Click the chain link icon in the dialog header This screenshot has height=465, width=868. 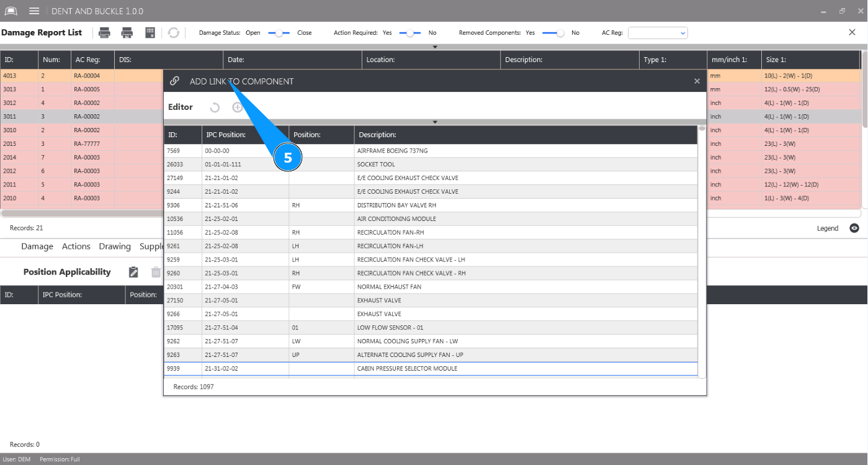tap(174, 81)
